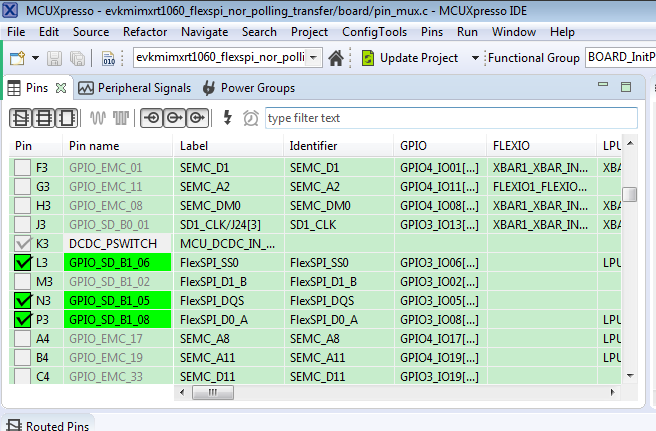The width and height of the screenshot is (656, 431).
Task: Click the FlexSPI_DQS label cell
Action: pyautogui.click(x=228, y=300)
